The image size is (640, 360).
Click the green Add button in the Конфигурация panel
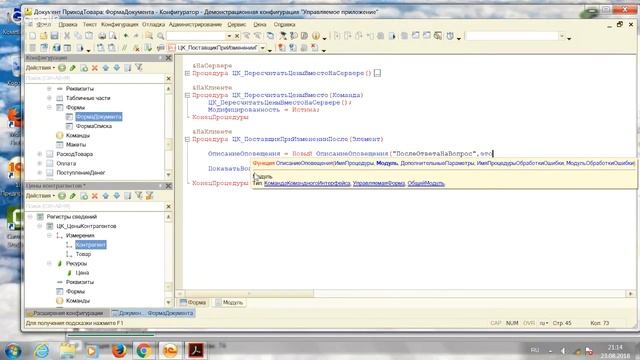tap(62, 68)
